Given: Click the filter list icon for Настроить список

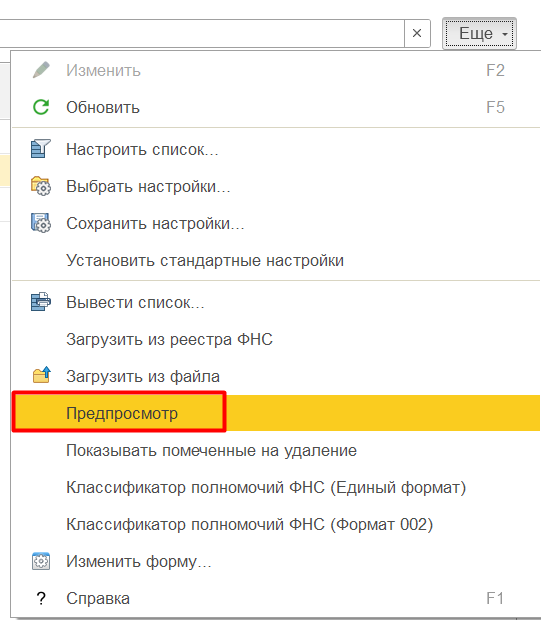Looking at the screenshot, I should click(41, 149).
